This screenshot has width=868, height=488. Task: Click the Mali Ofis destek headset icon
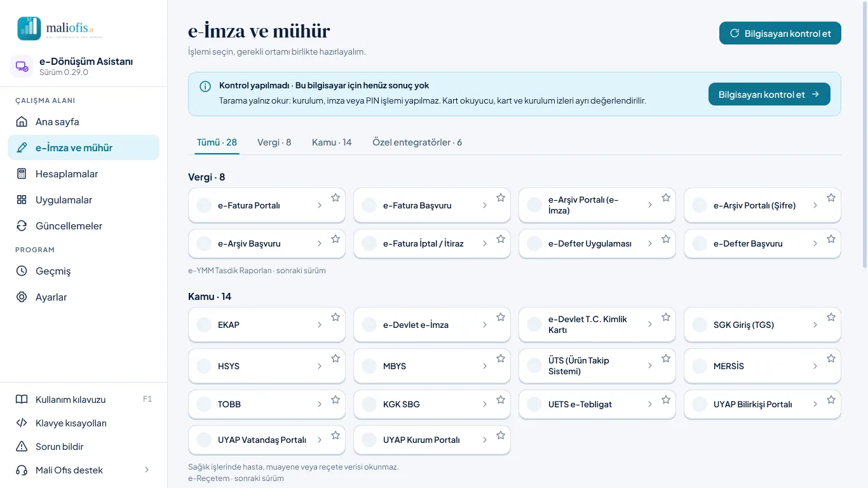pyautogui.click(x=22, y=470)
